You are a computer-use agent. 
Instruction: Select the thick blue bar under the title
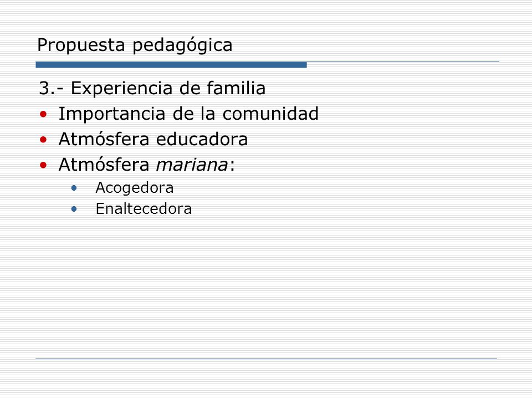pos(171,65)
